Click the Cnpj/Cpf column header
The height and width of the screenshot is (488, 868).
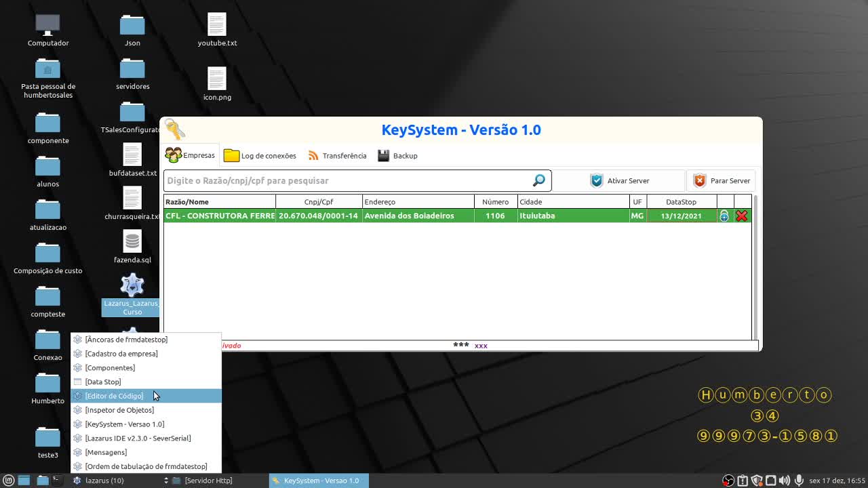point(319,201)
